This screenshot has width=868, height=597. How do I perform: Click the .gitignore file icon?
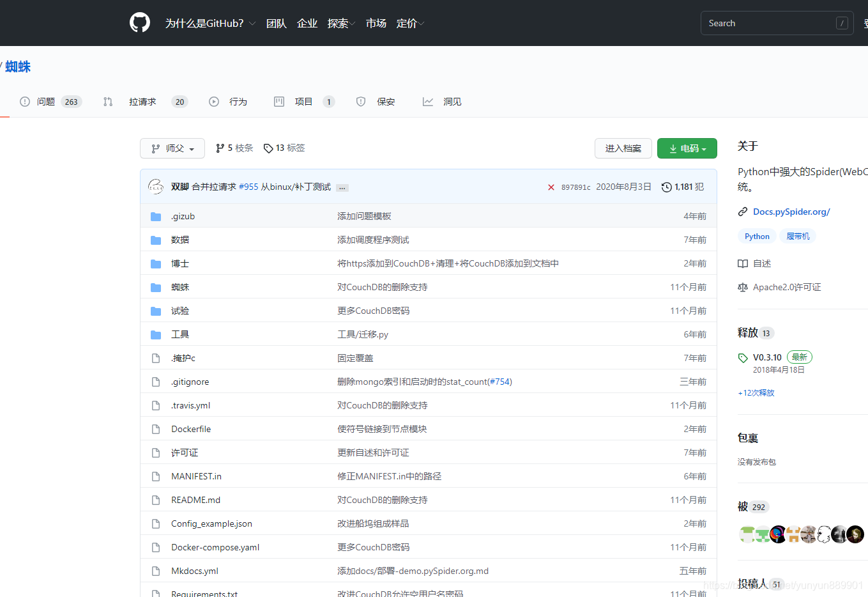pyautogui.click(x=156, y=382)
